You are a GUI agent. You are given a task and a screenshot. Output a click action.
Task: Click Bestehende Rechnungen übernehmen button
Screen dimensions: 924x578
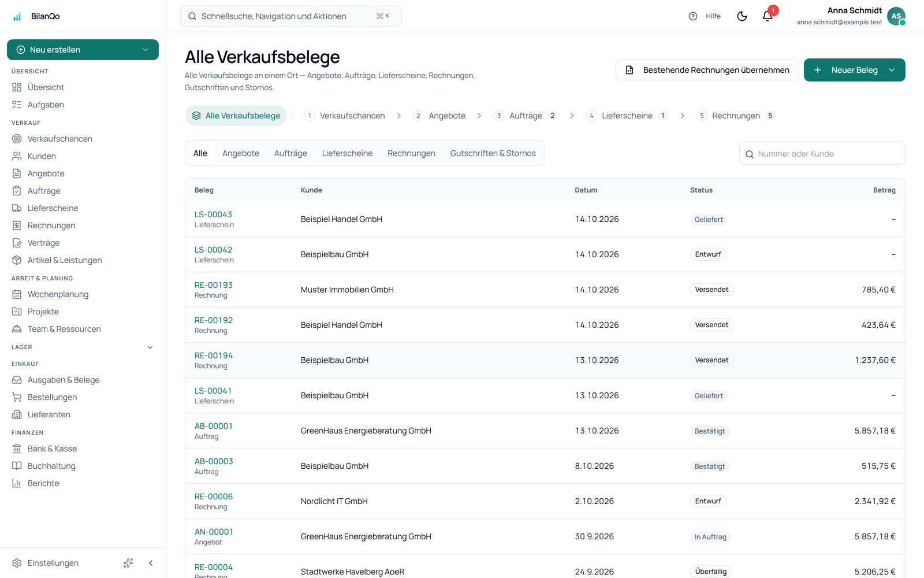707,70
